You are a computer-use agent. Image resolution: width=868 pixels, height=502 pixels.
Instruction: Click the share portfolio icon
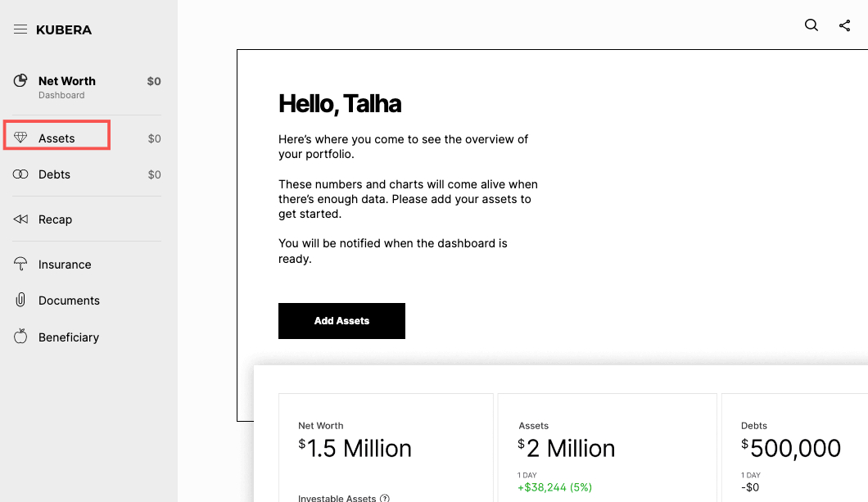click(x=844, y=25)
